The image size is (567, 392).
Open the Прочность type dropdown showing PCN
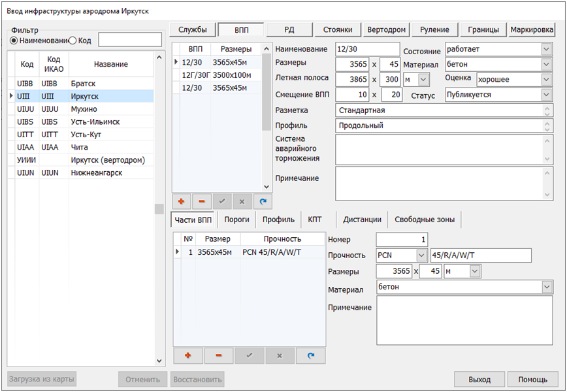[421, 255]
